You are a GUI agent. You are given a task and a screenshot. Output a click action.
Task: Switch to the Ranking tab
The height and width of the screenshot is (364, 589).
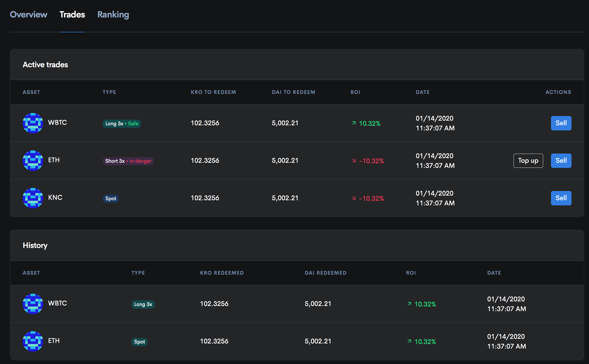pos(113,15)
